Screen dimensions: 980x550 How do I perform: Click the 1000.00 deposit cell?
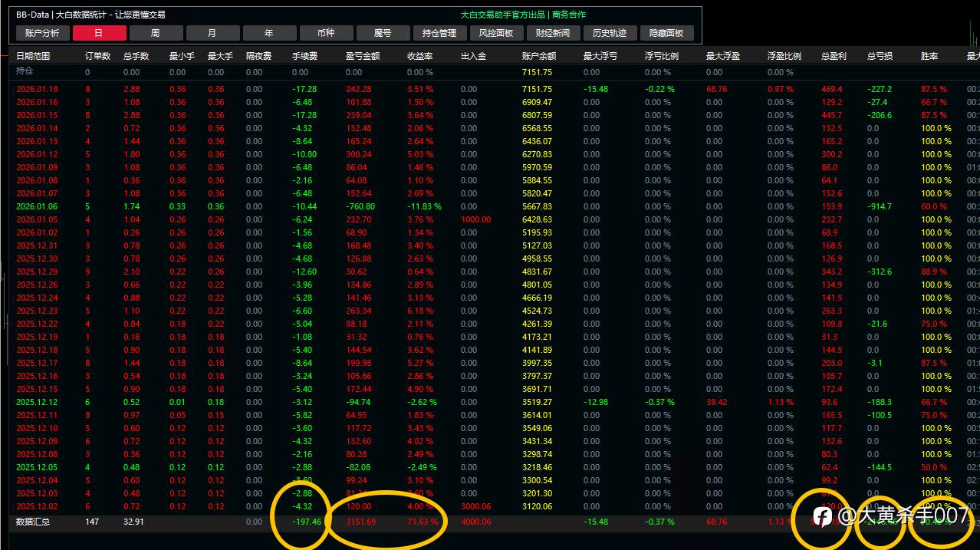coord(475,219)
